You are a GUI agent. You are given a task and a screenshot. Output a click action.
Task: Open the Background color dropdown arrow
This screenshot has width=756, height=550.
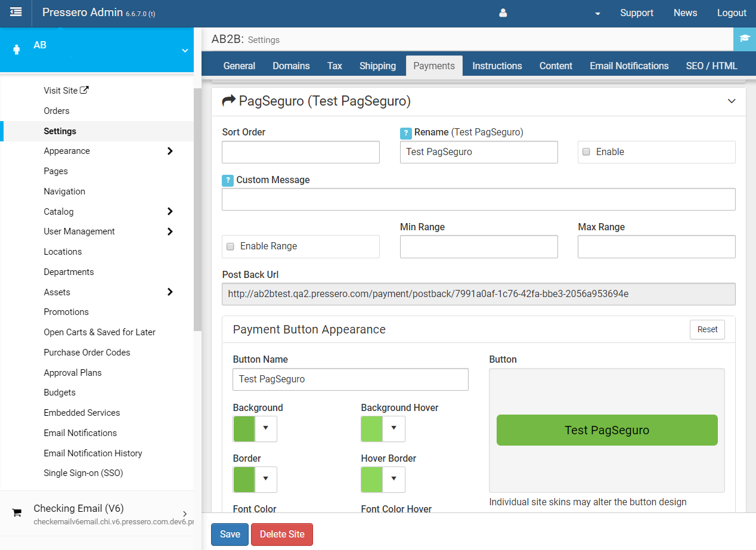click(266, 428)
